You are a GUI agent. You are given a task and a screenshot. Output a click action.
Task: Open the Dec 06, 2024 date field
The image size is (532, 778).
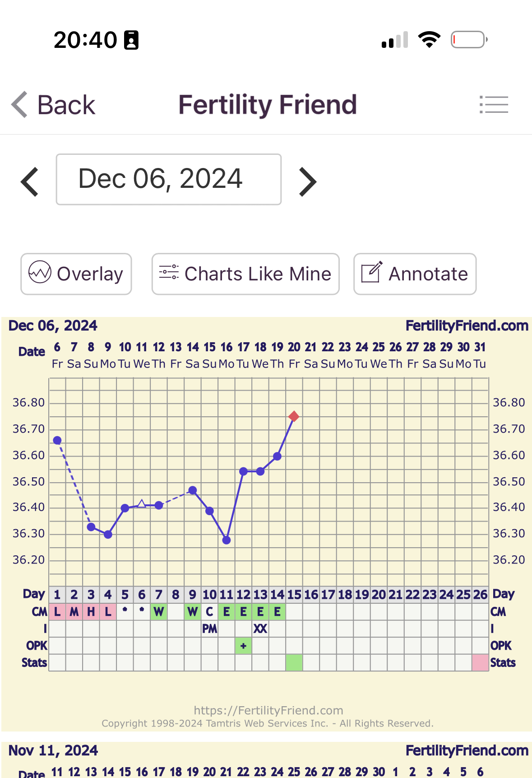[169, 179]
